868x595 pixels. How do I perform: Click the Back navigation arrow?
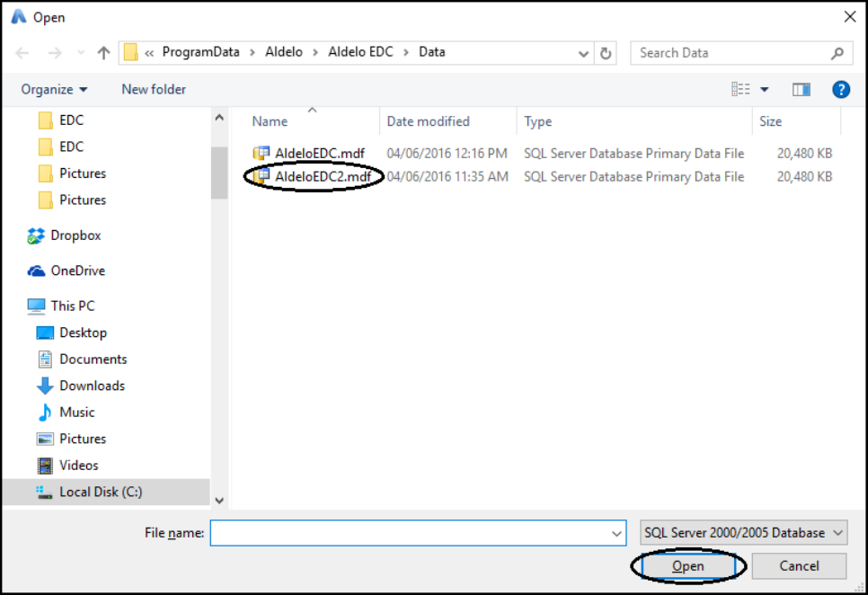pyautogui.click(x=22, y=53)
